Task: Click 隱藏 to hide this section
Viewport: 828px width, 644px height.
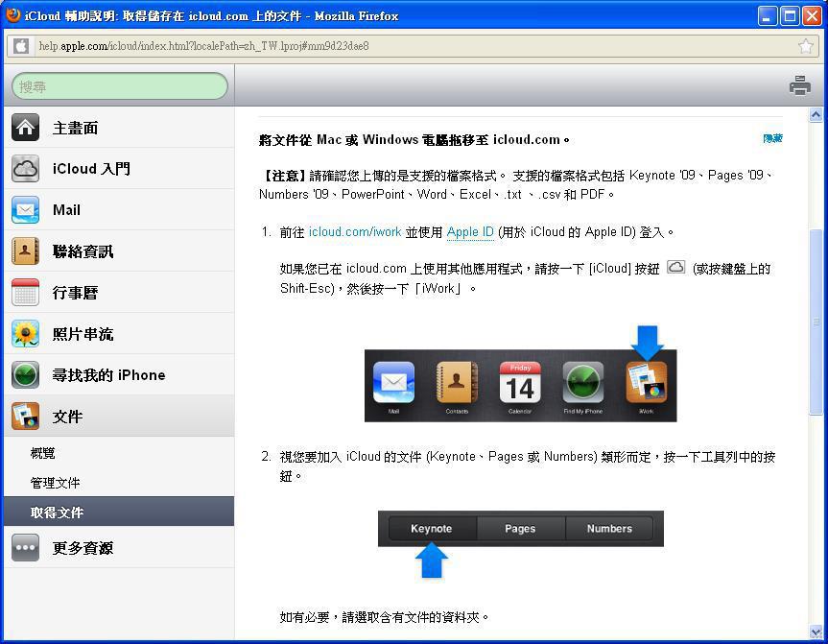Action: [772, 138]
